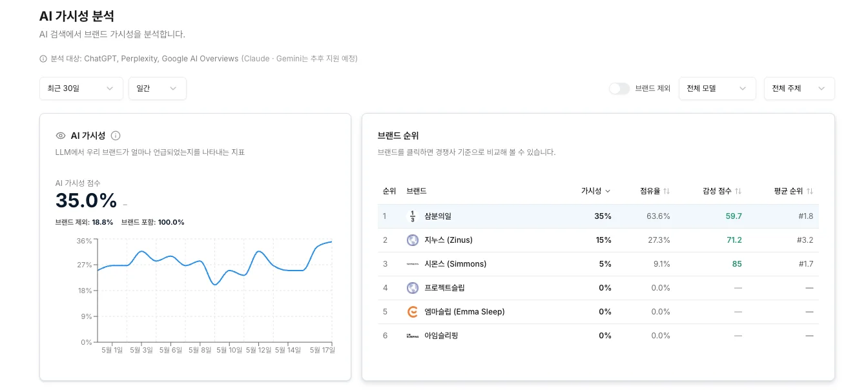
Task: Click the AI 가시성 분석 page title
Action: (77, 16)
